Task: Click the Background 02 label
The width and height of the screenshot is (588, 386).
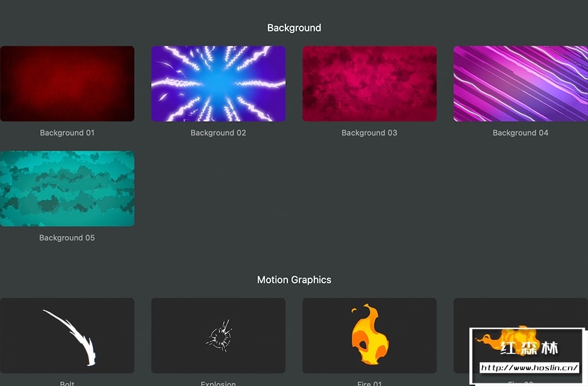Action: click(218, 133)
